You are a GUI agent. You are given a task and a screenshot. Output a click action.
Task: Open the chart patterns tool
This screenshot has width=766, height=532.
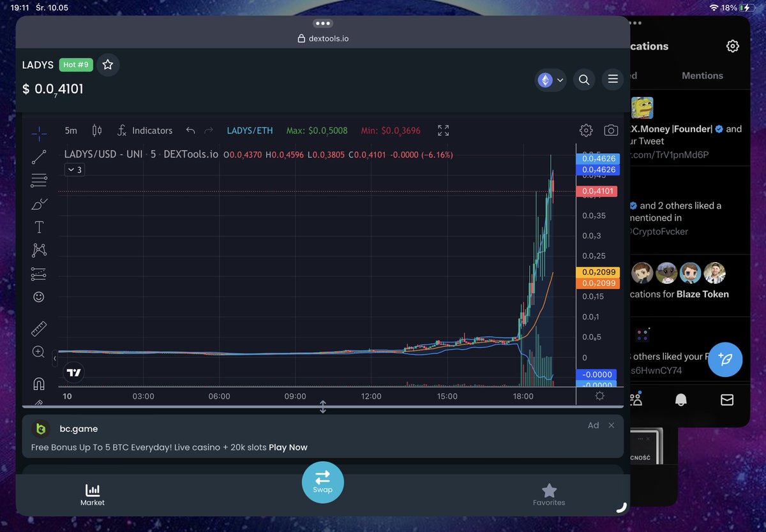click(x=39, y=250)
